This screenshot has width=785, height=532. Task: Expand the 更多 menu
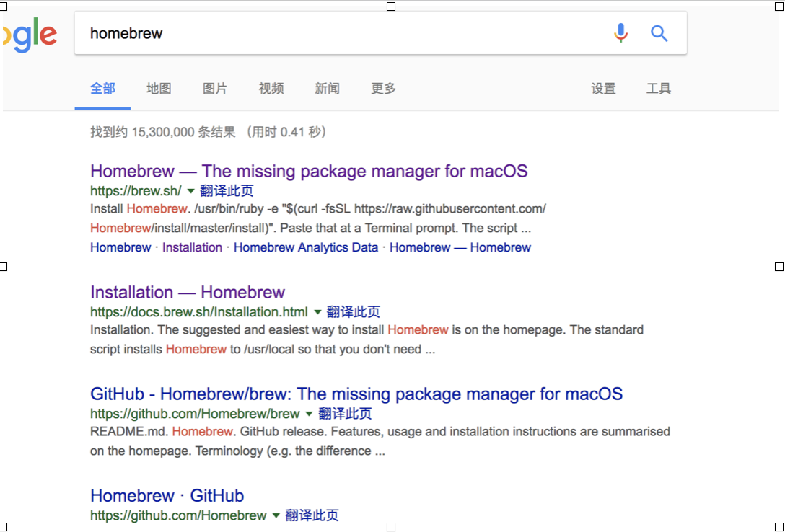click(383, 89)
